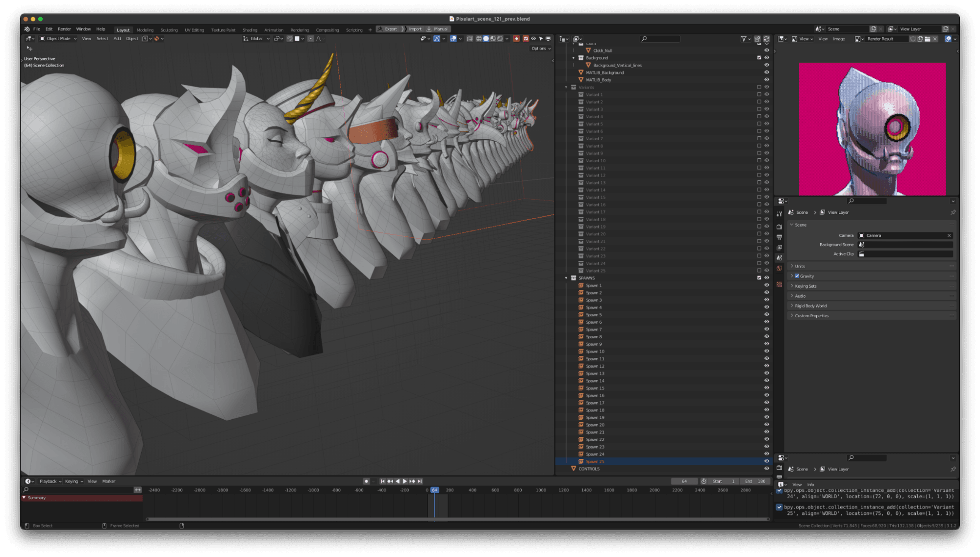Click the Blender logo menu icon
This screenshot has height=557, width=980.
[x=27, y=29]
